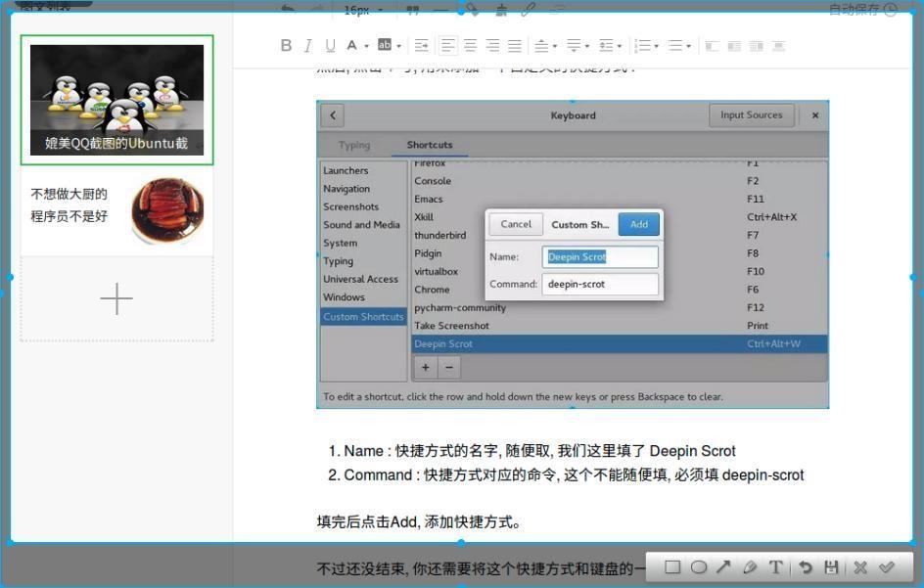Insert numbered list
The width and height of the screenshot is (924, 588).
point(642,45)
